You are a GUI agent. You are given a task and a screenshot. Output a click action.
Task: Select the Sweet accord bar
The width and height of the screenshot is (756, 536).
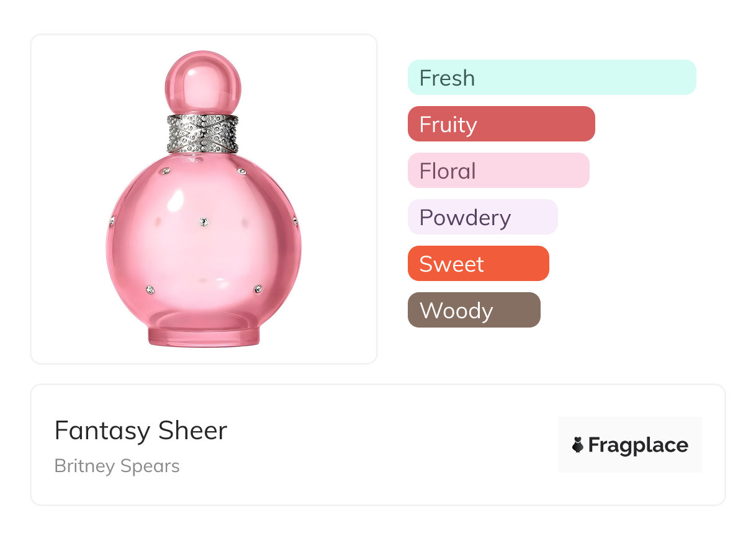pos(478,264)
